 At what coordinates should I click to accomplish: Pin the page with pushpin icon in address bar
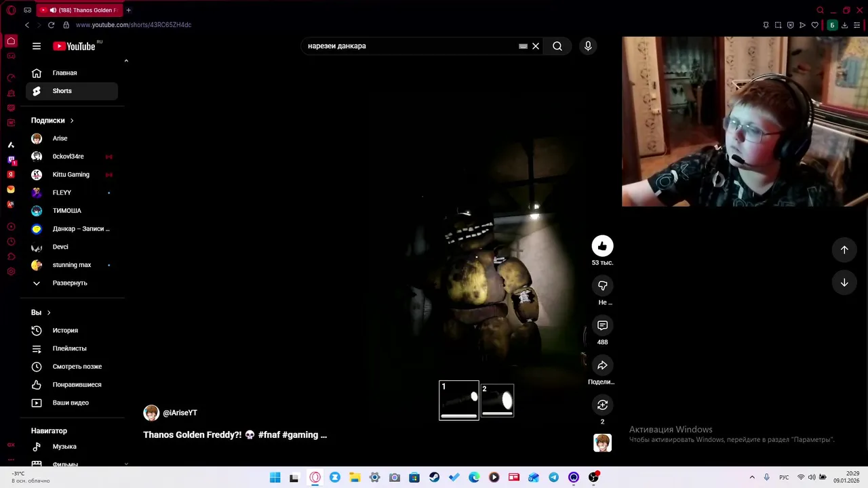766,25
